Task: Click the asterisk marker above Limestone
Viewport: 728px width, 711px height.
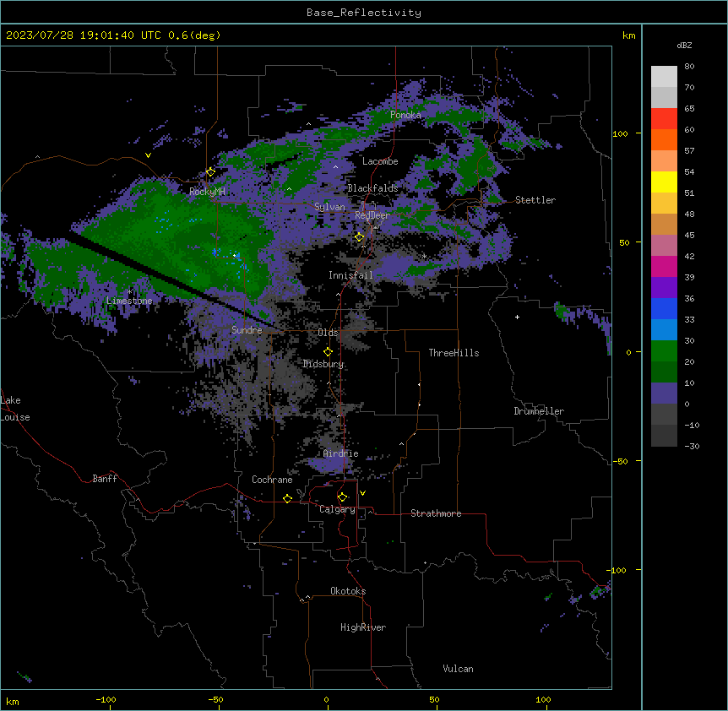Action: (130, 292)
